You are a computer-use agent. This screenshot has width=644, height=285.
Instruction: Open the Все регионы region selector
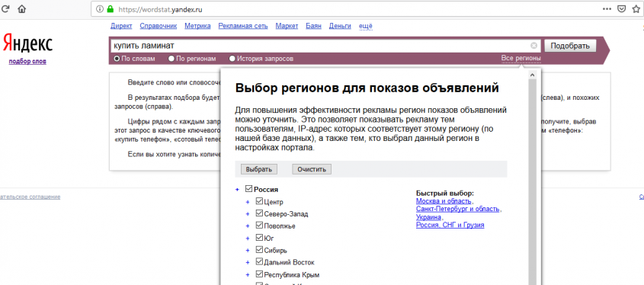pos(521,59)
